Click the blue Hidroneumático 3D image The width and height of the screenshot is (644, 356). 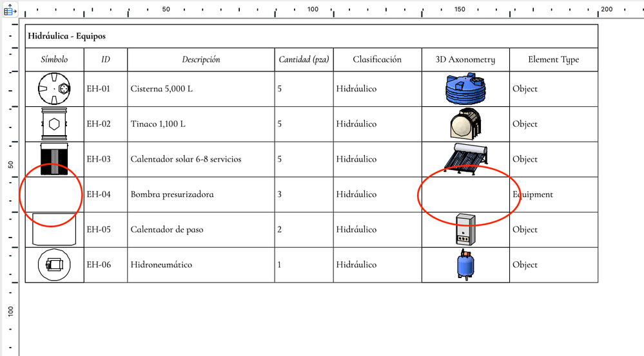pyautogui.click(x=465, y=265)
